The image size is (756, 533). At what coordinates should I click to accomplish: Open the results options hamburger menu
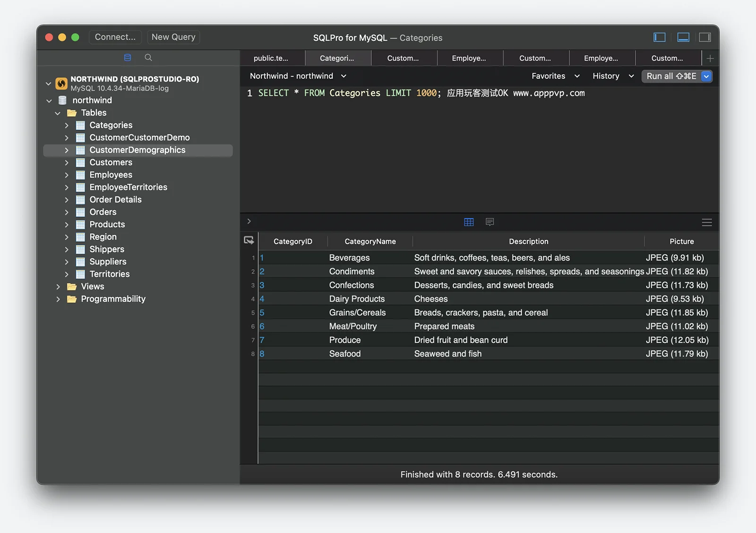[707, 222]
